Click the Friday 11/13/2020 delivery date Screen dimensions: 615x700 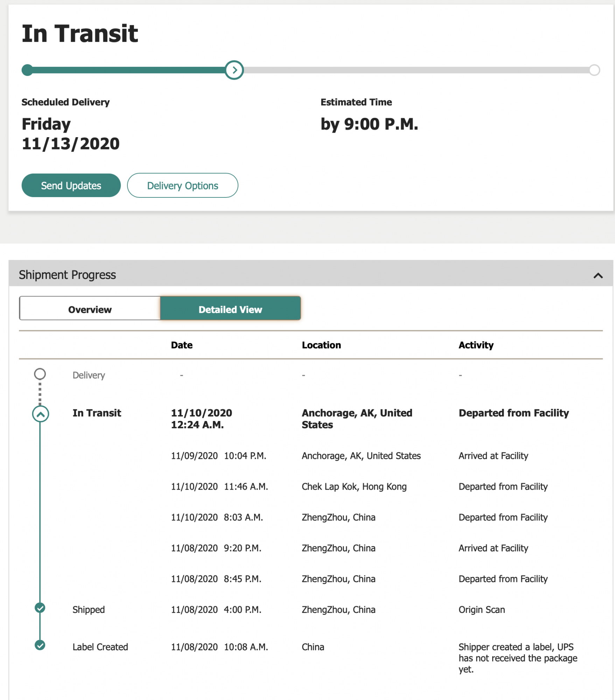tap(70, 134)
